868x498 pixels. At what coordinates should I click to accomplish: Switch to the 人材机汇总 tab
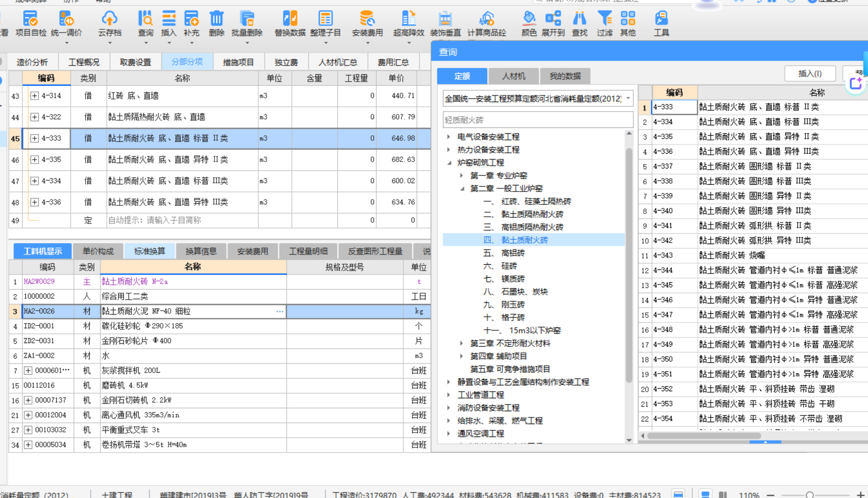[337, 62]
